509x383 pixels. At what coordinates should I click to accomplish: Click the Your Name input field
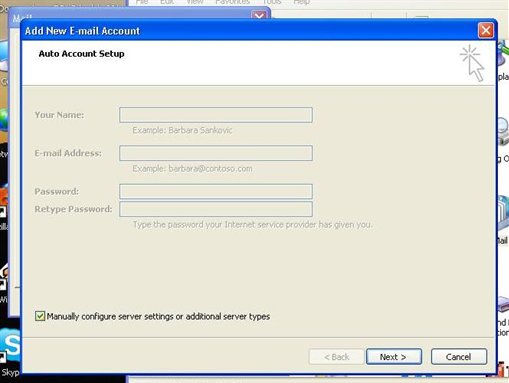click(x=216, y=115)
